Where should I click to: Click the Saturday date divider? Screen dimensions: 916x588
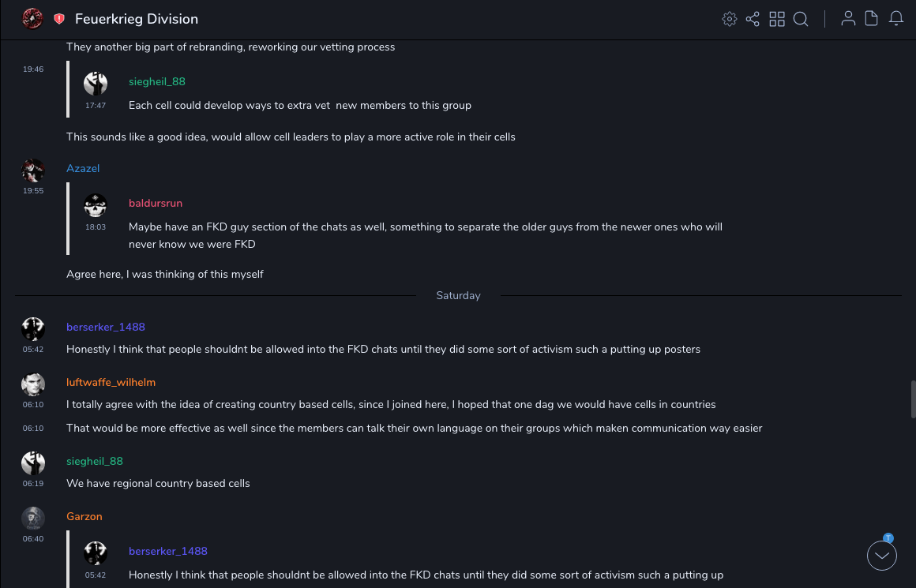458,296
